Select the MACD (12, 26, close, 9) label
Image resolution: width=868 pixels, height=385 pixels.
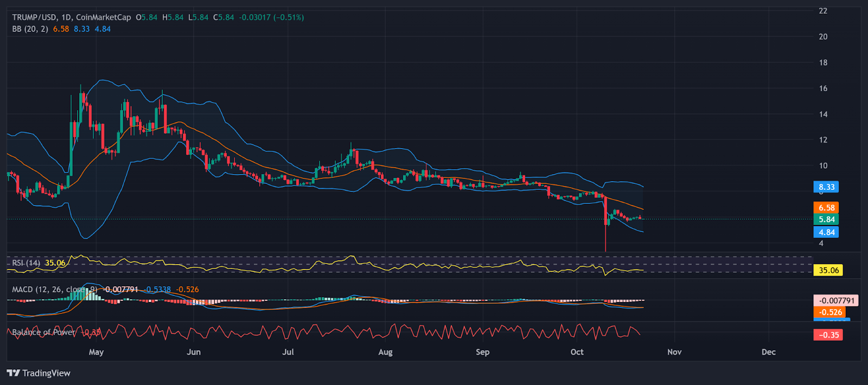(54, 290)
